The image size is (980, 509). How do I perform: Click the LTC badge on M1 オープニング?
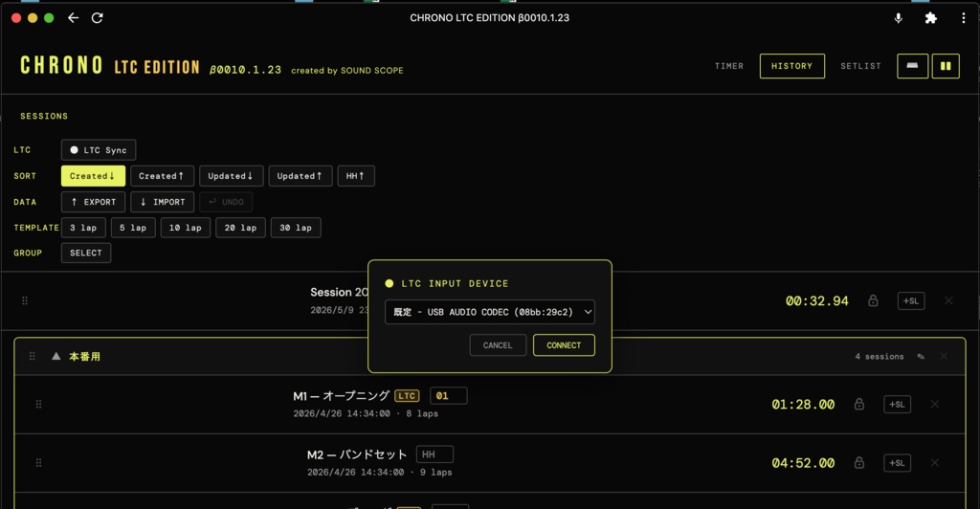click(407, 396)
